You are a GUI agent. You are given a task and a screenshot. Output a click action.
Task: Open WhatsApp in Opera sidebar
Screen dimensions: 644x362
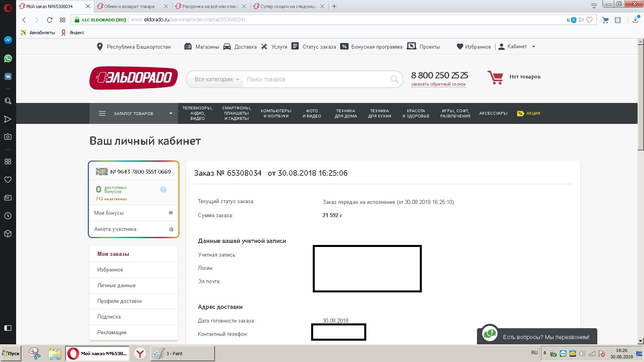[x=8, y=58]
